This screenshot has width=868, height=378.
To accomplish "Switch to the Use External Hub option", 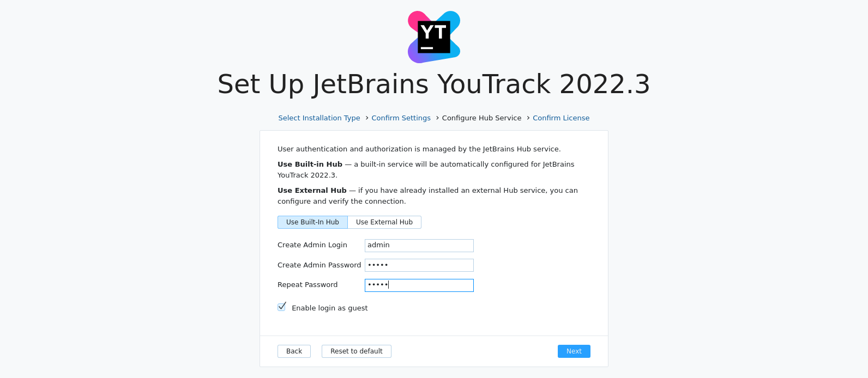I will [384, 222].
